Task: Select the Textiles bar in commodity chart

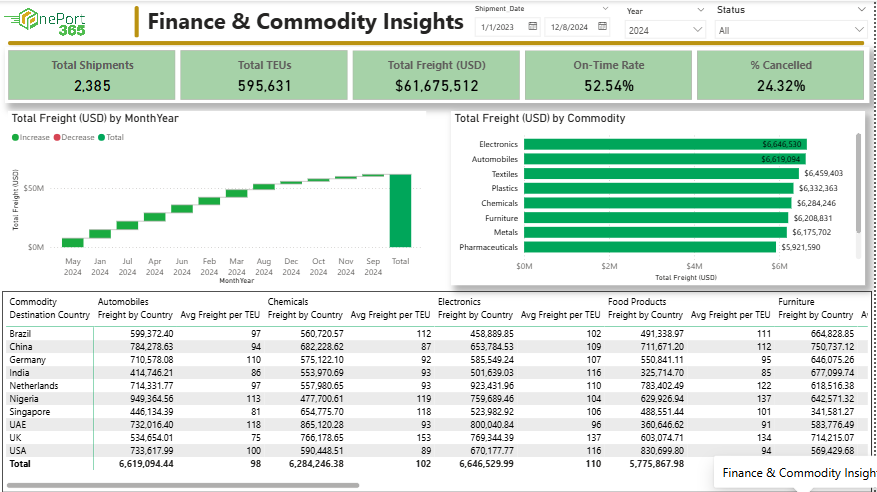Action: click(x=661, y=174)
